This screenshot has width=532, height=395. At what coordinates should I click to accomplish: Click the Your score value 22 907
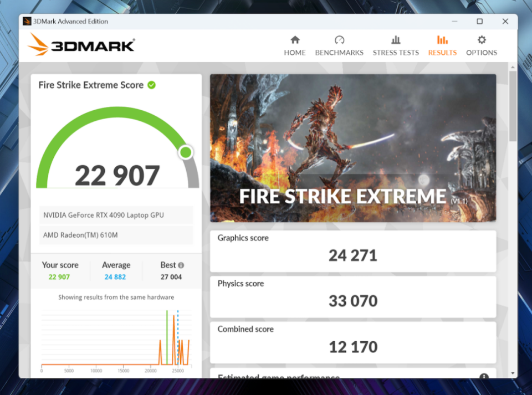(59, 277)
